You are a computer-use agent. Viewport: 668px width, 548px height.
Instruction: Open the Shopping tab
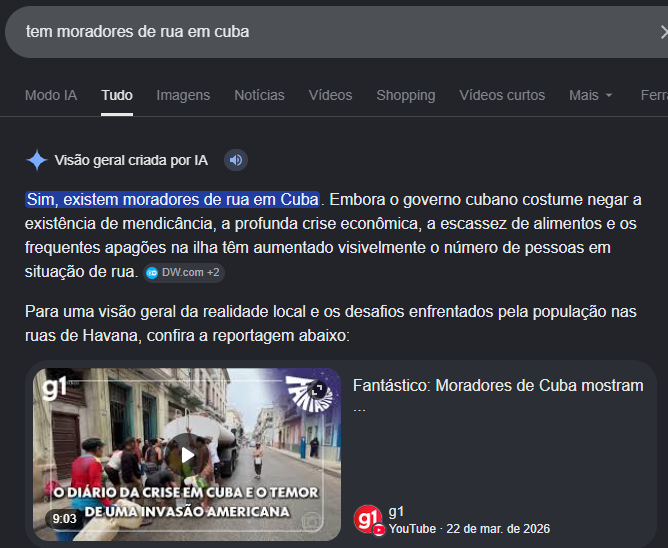tap(406, 95)
